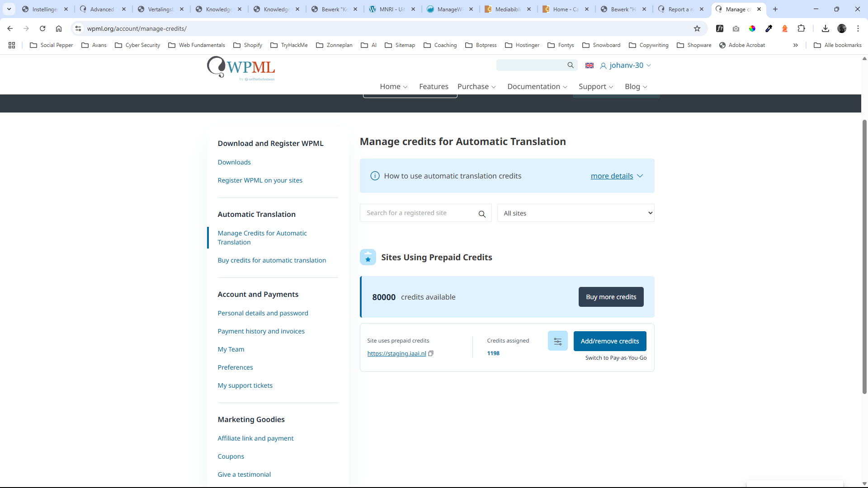
Task: Copy the staging.iaai.nl URL with copy icon
Action: [x=431, y=353]
